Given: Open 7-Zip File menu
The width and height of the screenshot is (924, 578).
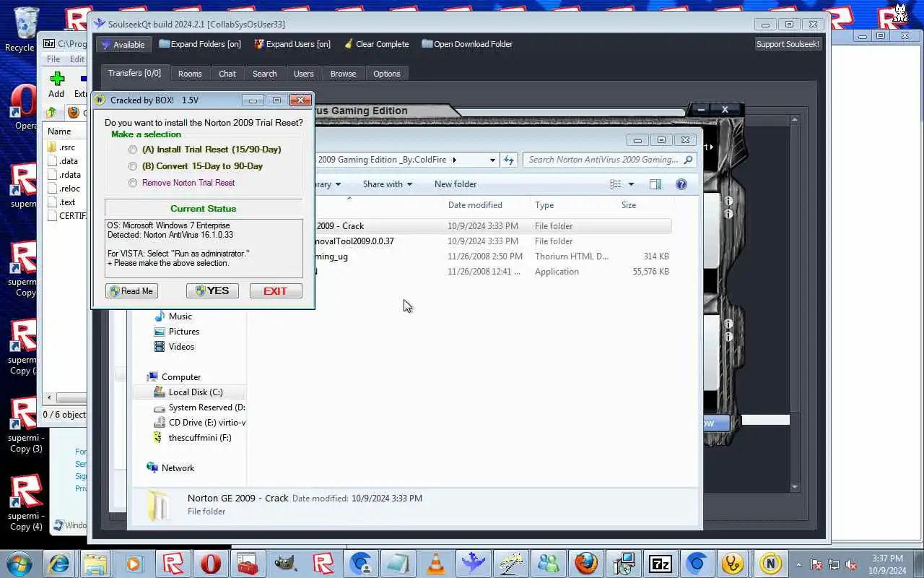Looking at the screenshot, I should click(54, 59).
